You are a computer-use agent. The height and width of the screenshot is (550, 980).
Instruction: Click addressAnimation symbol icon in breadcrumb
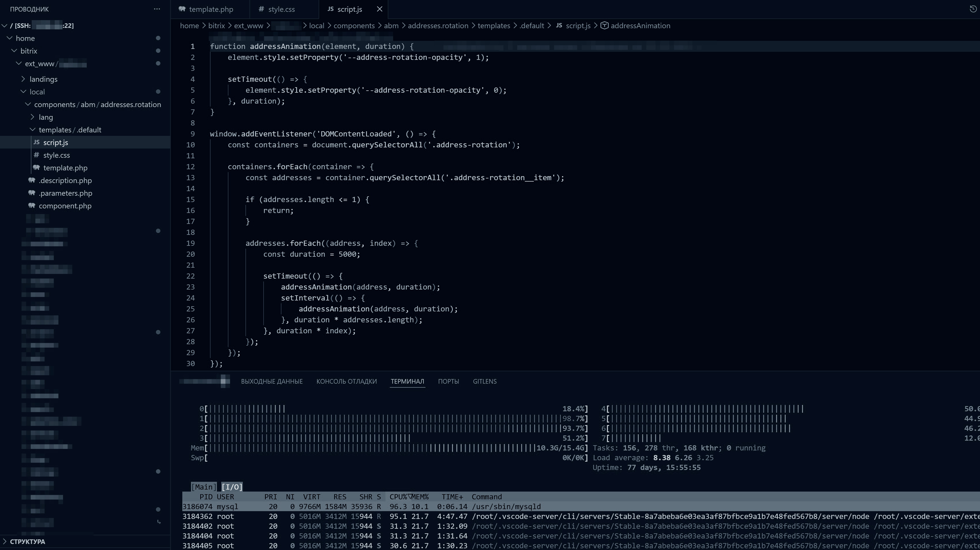point(605,25)
